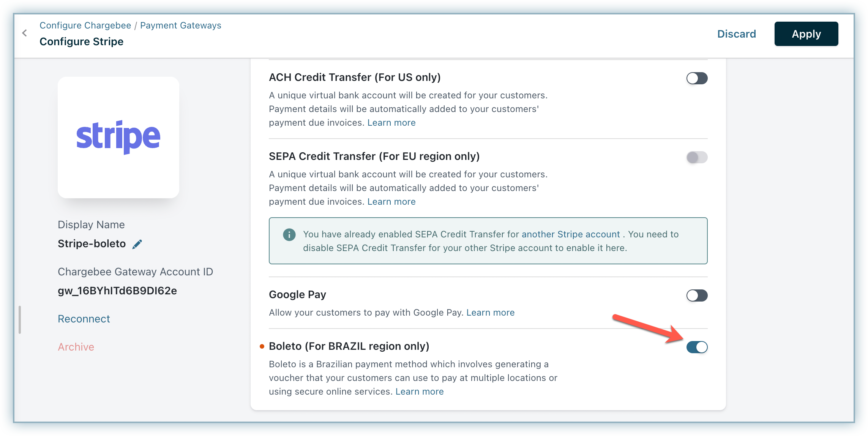Image resolution: width=868 pixels, height=436 pixels.
Task: Disable the Boleto toggle switch
Action: 697,347
